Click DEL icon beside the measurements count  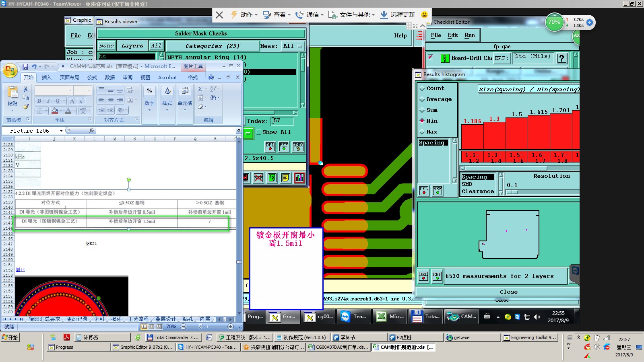[x=423, y=276]
